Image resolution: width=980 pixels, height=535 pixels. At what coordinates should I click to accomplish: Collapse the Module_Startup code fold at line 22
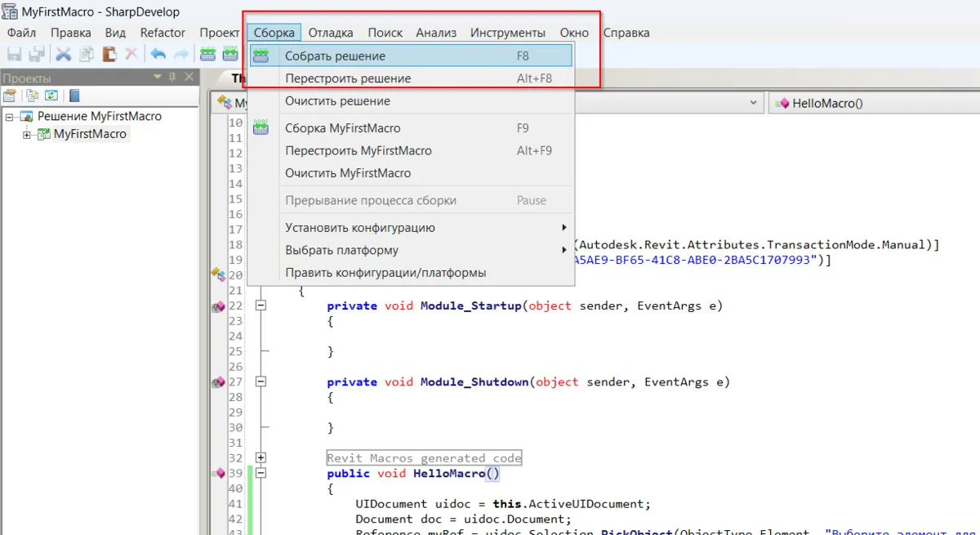(261, 305)
